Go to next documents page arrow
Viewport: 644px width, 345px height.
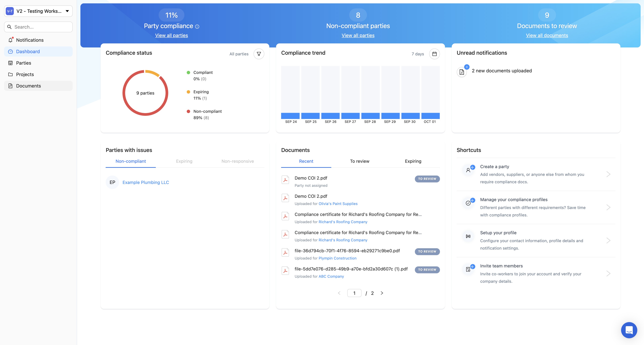coord(382,293)
